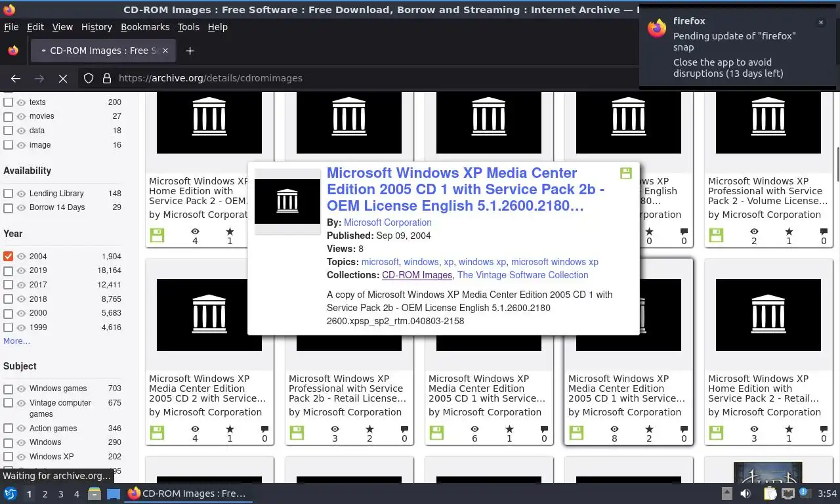Click the floppy icon on Windows XP Home OEM card
The height and width of the screenshot is (504, 840).
coord(157,235)
